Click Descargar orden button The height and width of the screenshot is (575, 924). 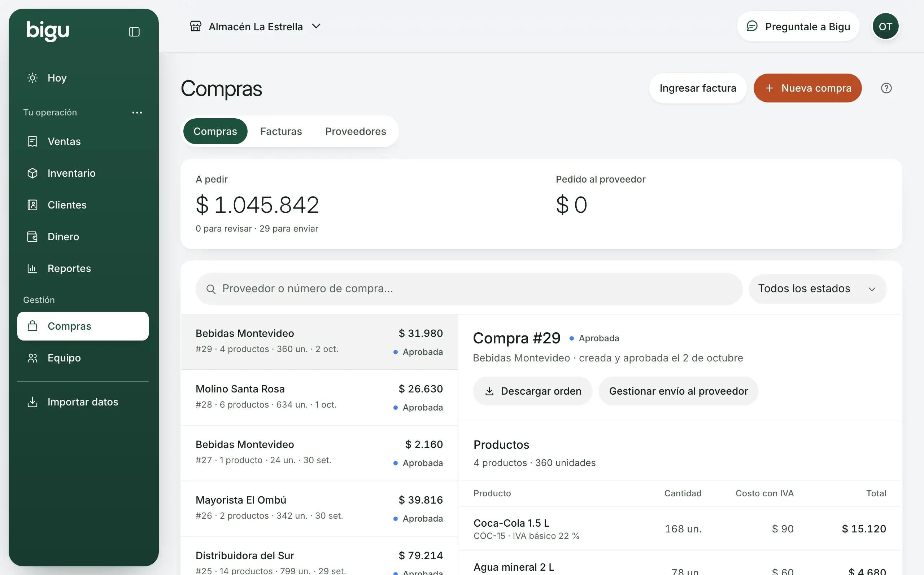pos(532,391)
